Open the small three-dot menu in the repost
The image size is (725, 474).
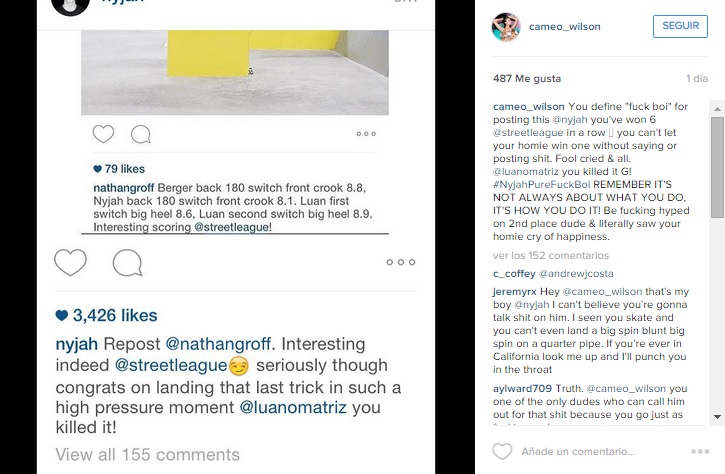point(366,134)
